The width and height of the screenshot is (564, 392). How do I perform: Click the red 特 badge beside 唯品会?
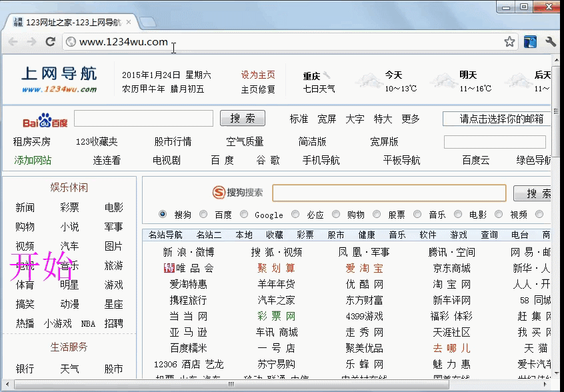coord(169,268)
